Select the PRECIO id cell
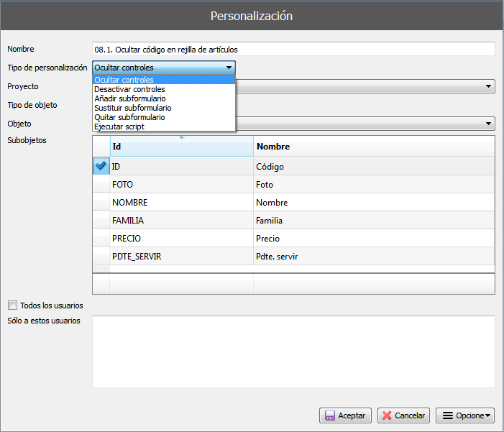Screen dimensions: 504x432 point(182,238)
